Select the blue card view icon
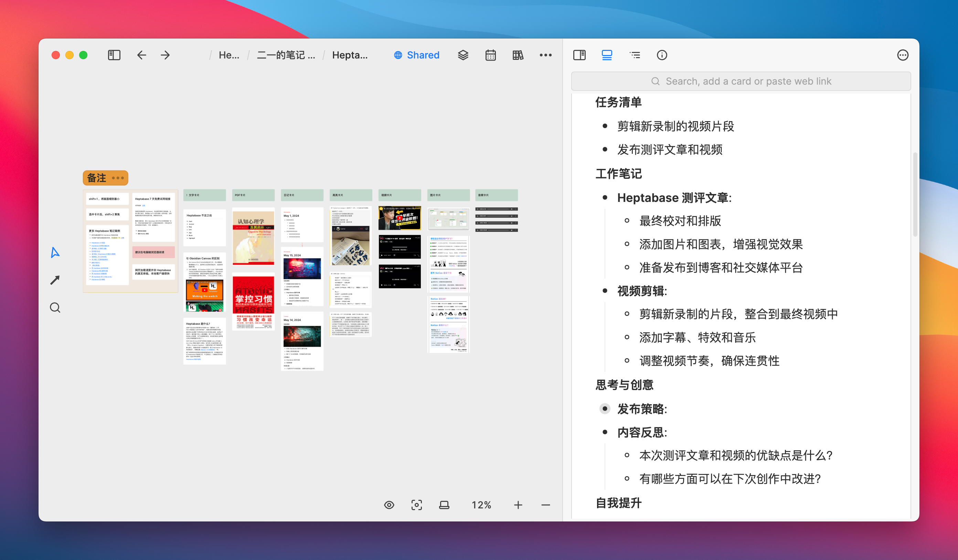 pos(607,55)
